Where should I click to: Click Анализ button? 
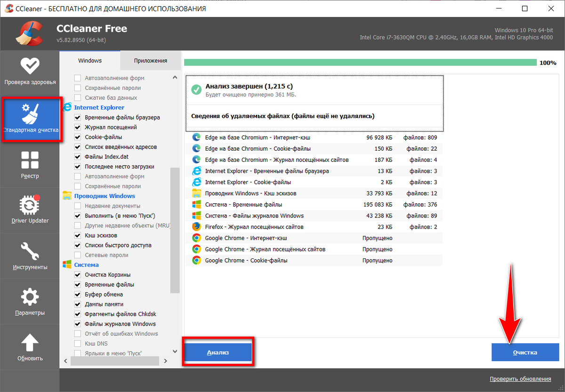coord(218,352)
